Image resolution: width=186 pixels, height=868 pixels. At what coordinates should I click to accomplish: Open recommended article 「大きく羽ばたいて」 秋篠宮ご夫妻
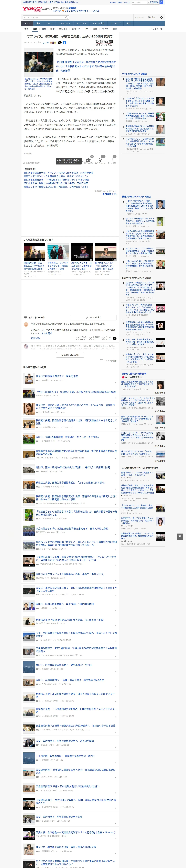76,392
